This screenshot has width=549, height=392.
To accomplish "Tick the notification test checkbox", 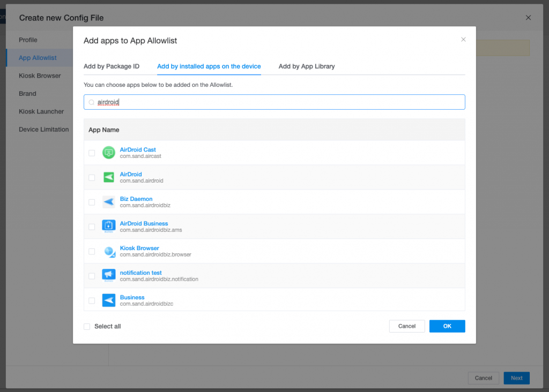I will pos(92,276).
